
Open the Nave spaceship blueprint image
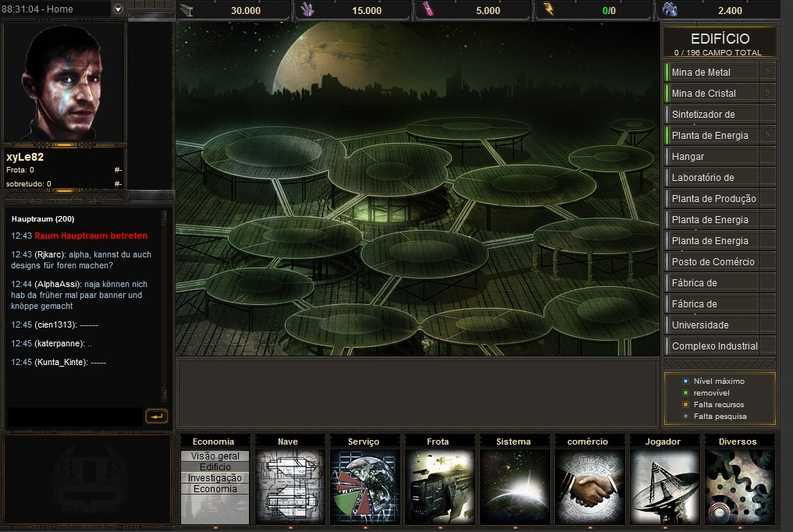[x=290, y=487]
